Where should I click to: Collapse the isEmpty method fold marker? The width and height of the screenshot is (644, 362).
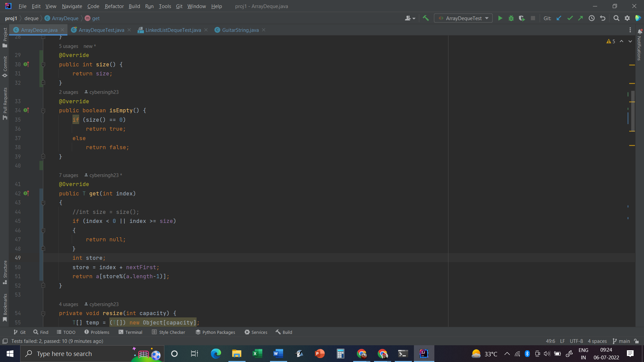43,111
